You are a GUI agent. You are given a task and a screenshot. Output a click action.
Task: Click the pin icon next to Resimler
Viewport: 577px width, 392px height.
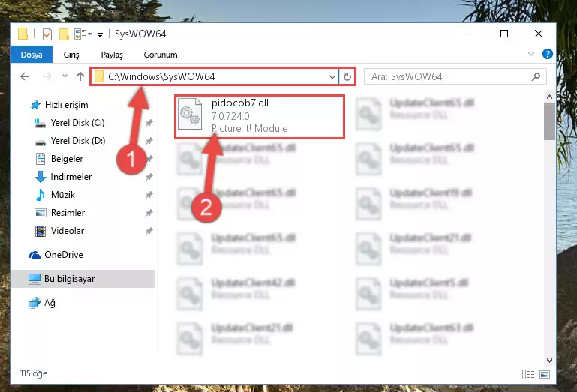(x=149, y=214)
